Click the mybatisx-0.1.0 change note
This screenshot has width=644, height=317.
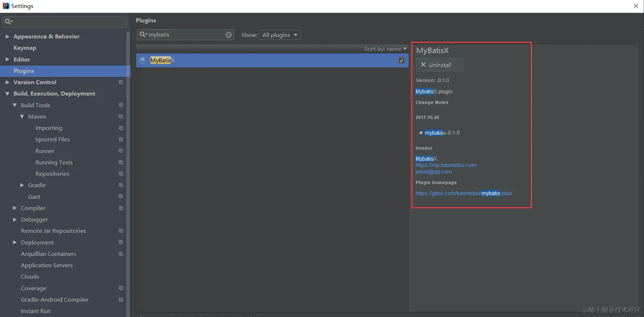(442, 133)
